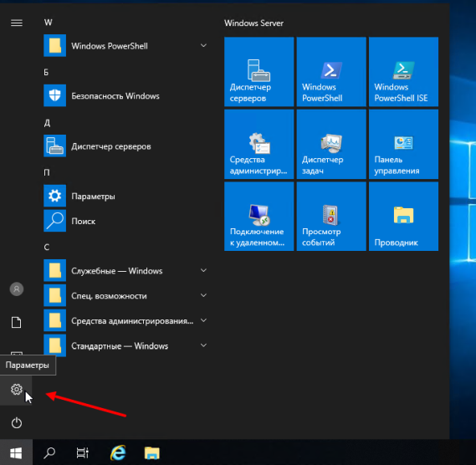Open File Explorer from taskbar
Viewport: 476px width, 465px height.
(x=151, y=453)
